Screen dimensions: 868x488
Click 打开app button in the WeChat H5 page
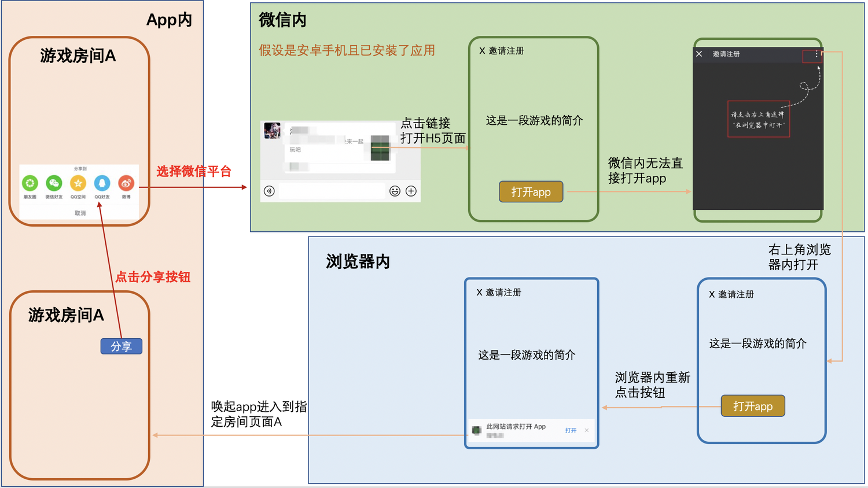point(531,192)
